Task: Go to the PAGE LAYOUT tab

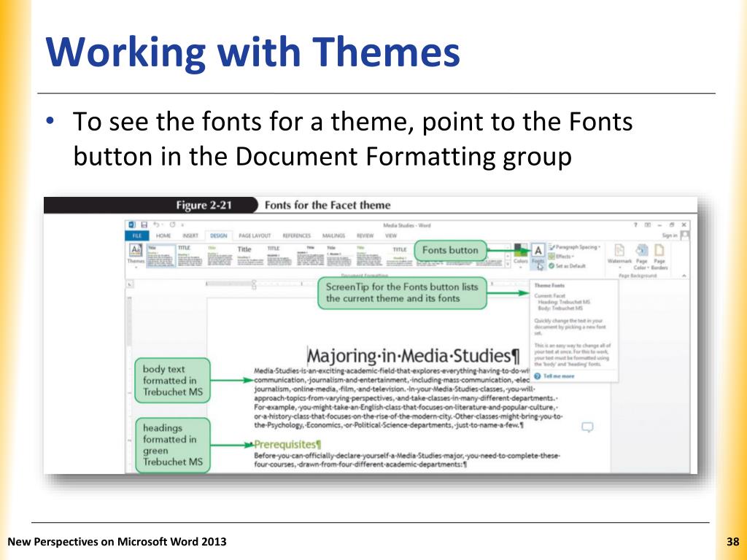Action: (x=255, y=236)
